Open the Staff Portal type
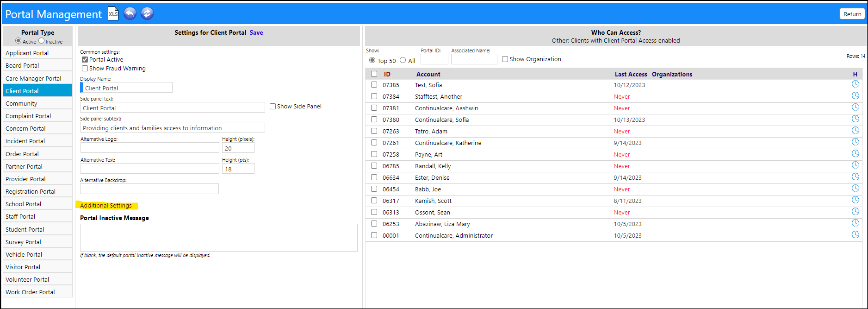The image size is (868, 309). pos(37,216)
